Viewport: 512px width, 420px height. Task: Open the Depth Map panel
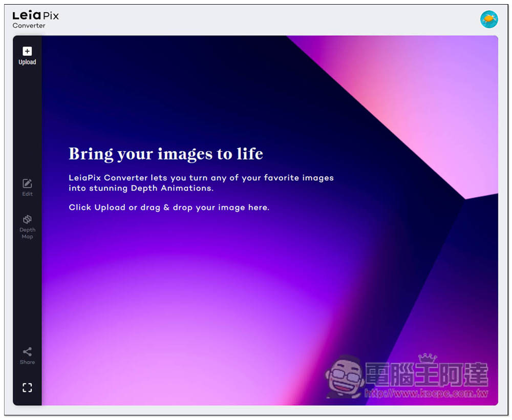click(27, 227)
